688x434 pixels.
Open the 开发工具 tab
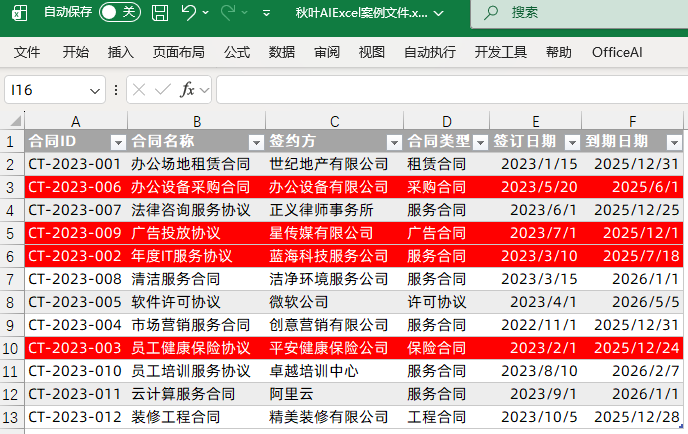point(501,52)
